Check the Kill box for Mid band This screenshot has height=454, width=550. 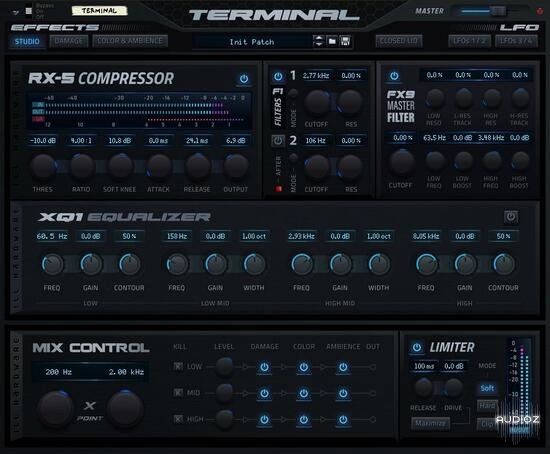[x=178, y=392]
